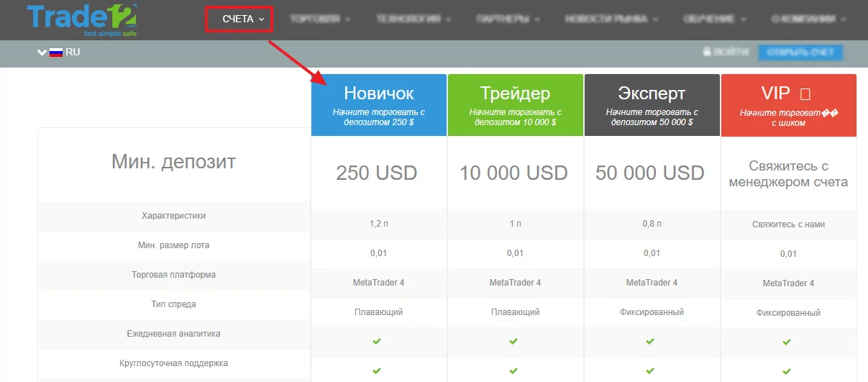
Task: Click the Новичок 0,01 lot size
Action: pos(379,253)
